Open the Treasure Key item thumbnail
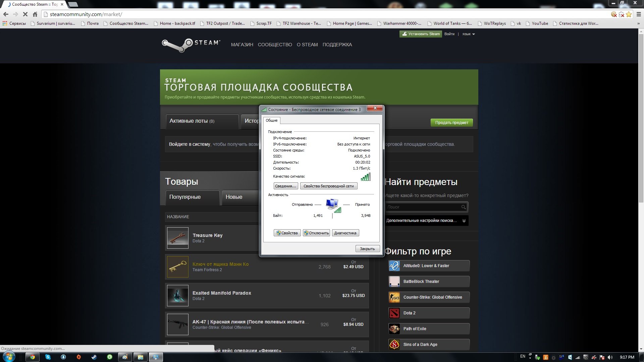 click(177, 238)
